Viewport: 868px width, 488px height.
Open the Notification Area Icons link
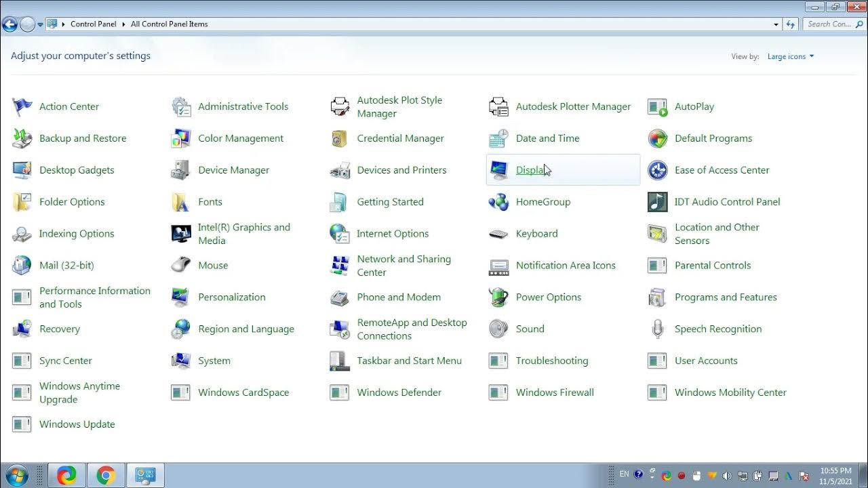coord(566,266)
